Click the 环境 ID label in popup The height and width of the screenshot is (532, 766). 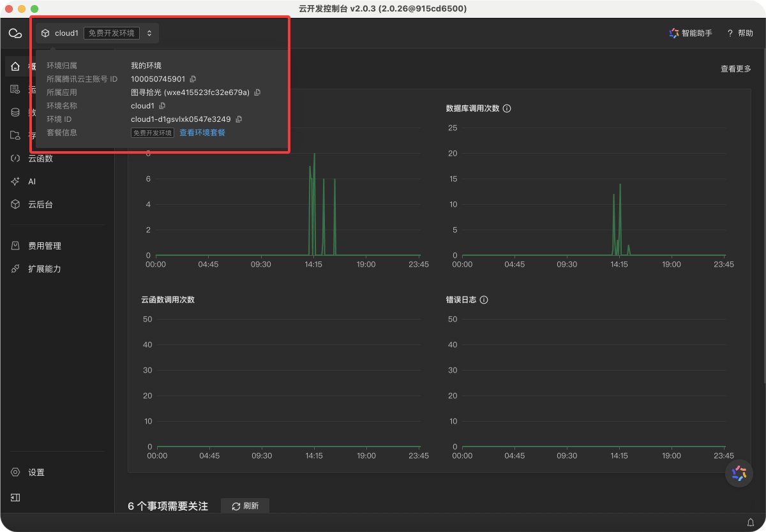pos(59,119)
